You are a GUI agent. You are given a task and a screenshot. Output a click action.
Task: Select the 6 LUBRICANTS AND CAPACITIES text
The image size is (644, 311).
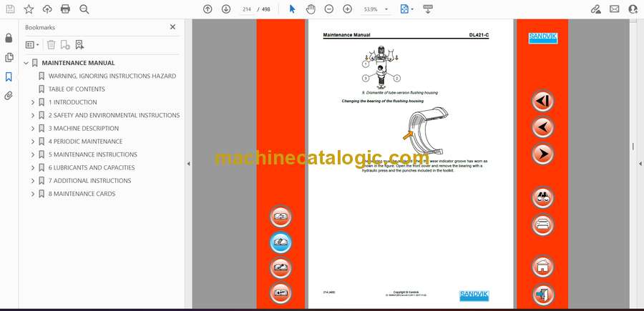click(91, 167)
